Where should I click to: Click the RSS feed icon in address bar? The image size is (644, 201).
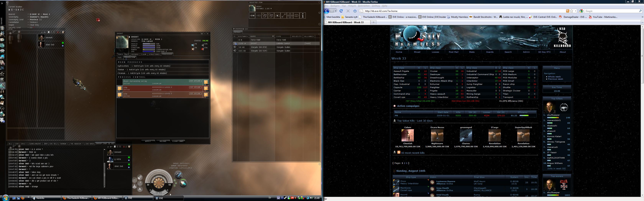[568, 11]
